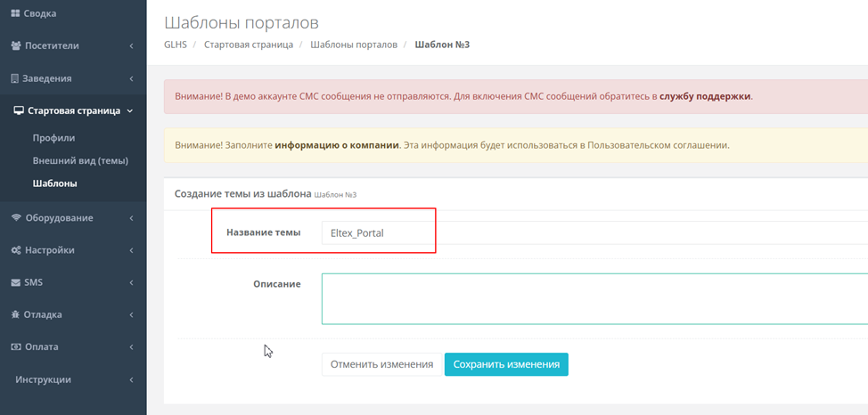The height and width of the screenshot is (415, 868).
Task: Click the Отладка bug icon
Action: pyautogui.click(x=16, y=315)
